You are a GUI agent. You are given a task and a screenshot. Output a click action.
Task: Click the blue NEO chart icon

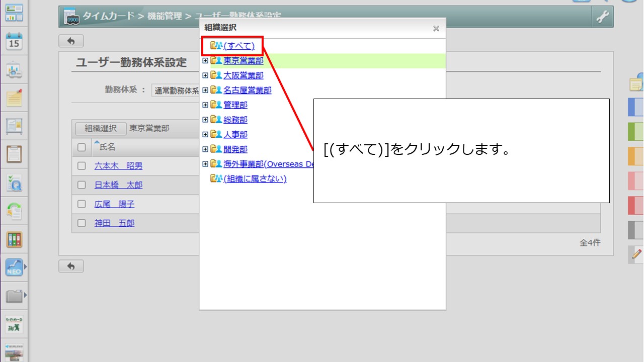14,267
